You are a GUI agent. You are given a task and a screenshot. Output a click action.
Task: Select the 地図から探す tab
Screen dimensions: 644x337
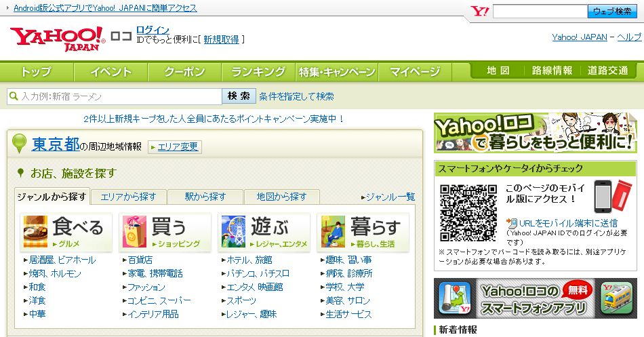282,197
